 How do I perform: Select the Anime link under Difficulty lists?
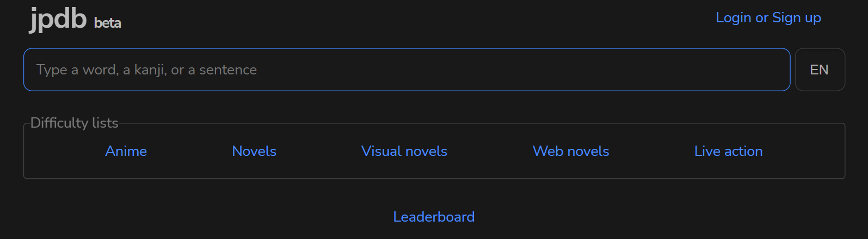pyautogui.click(x=126, y=151)
